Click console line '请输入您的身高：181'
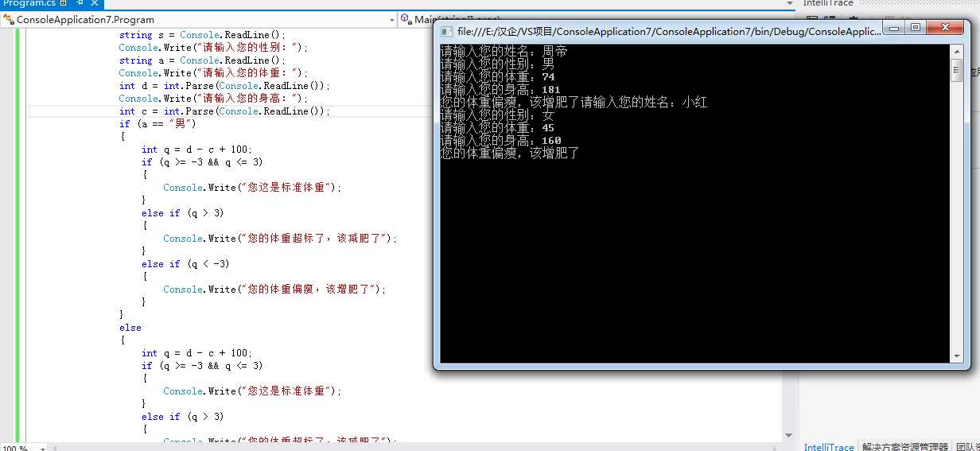This screenshot has height=451, width=980. [x=501, y=90]
